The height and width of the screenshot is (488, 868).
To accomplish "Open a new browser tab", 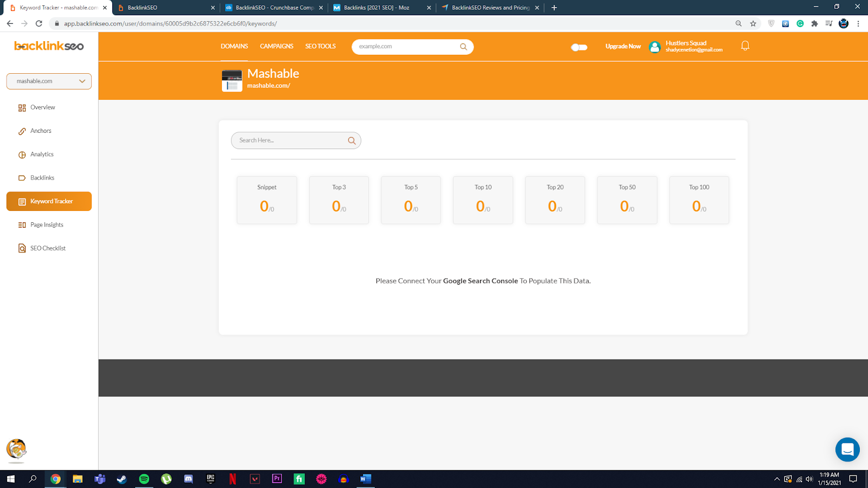I will click(x=554, y=8).
